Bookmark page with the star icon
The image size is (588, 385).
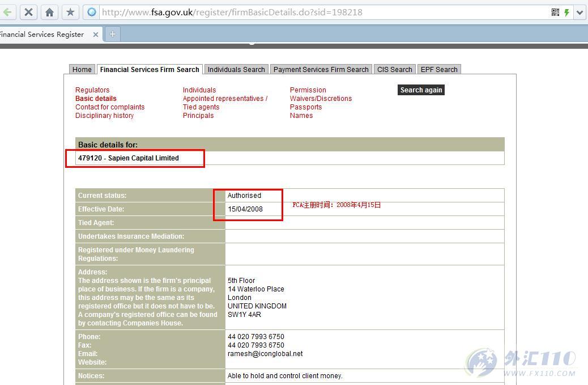tap(70, 12)
